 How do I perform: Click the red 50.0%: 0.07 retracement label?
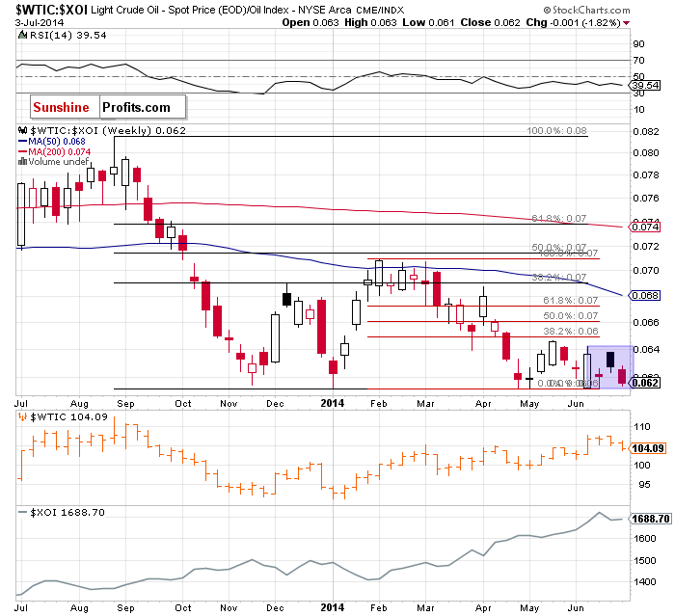click(571, 315)
